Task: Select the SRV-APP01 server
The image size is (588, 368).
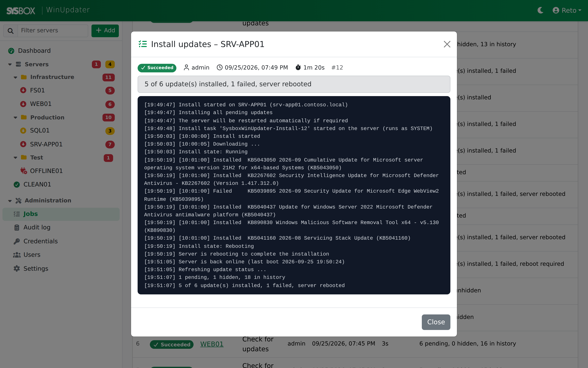Action: click(x=46, y=144)
